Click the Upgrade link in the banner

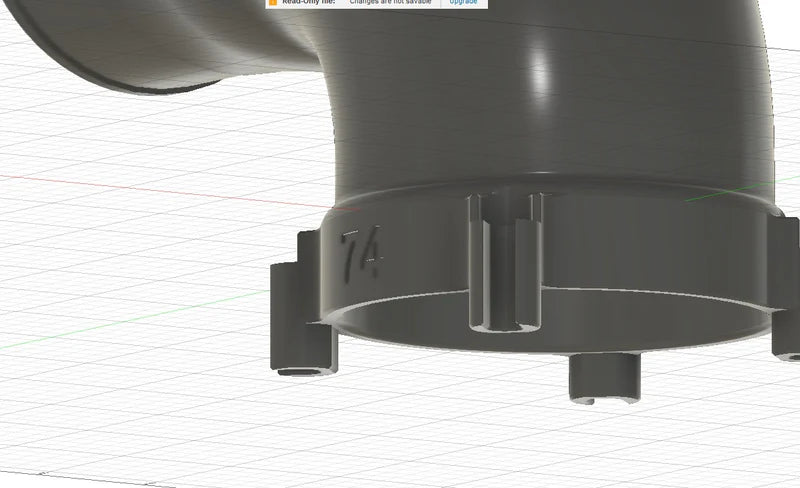point(463,3)
